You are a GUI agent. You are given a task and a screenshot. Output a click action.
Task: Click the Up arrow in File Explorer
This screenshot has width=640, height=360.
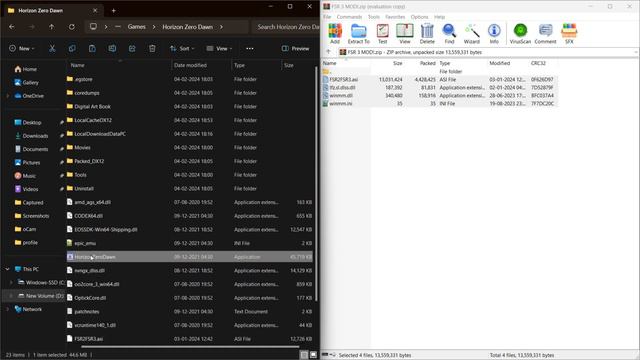pos(51,27)
